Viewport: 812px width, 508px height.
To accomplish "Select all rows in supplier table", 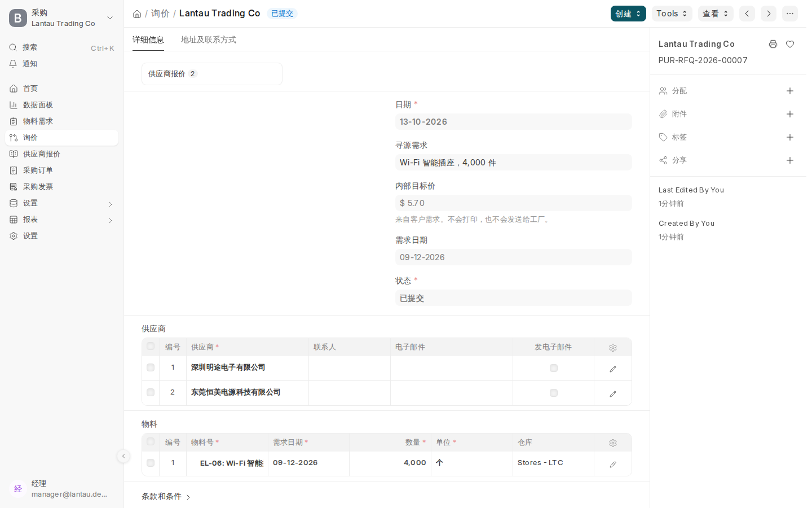I will pyautogui.click(x=151, y=347).
